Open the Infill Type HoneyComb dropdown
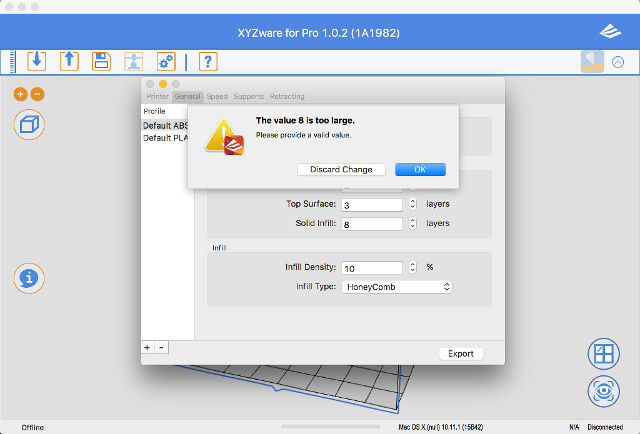Image resolution: width=640 pixels, height=434 pixels. point(397,287)
